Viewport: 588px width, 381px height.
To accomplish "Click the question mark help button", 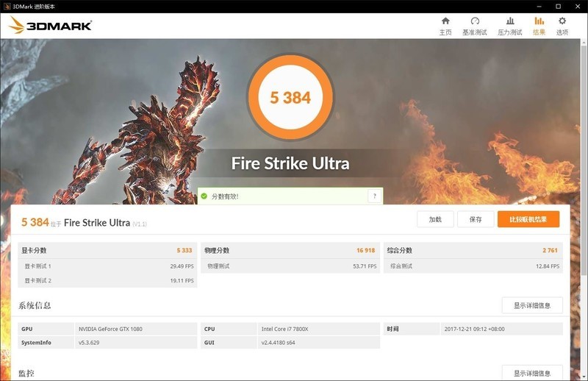I will tap(375, 196).
